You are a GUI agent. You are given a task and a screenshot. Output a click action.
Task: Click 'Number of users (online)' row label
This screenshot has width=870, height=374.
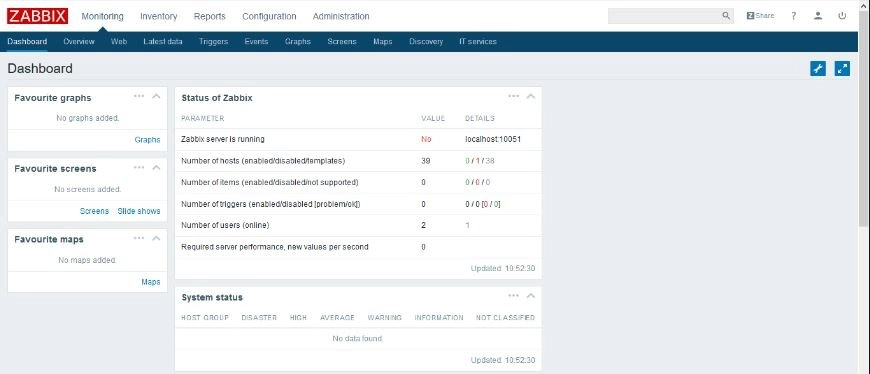click(x=225, y=225)
